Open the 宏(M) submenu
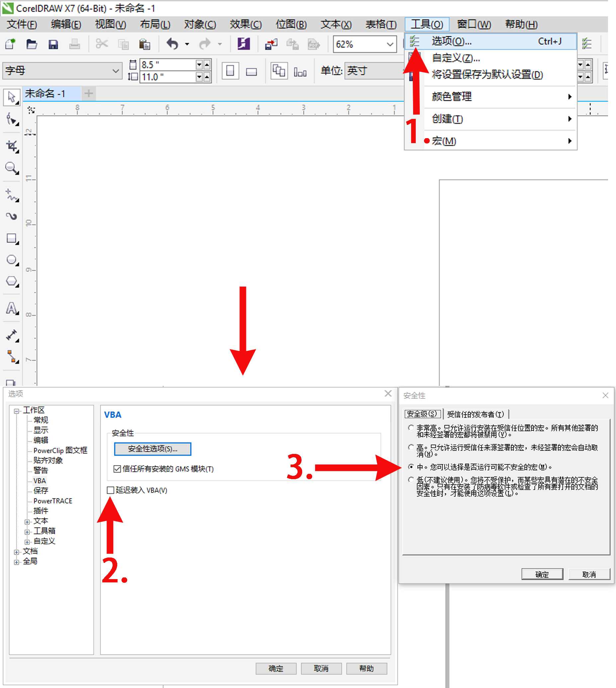 coord(491,141)
